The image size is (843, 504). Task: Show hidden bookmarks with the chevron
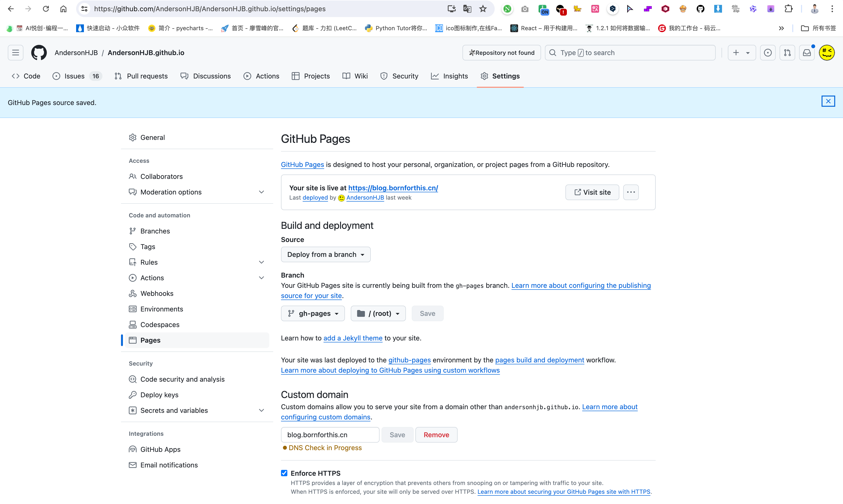(x=782, y=28)
